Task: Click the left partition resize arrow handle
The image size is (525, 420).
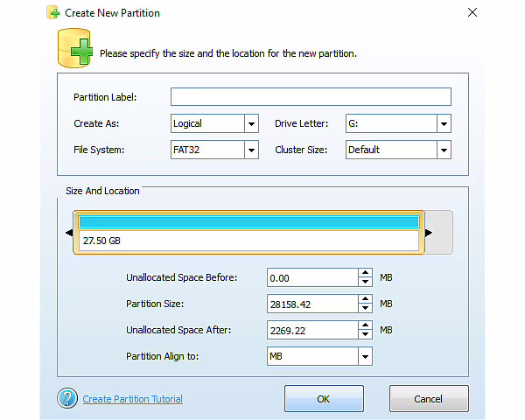Action: point(69,233)
